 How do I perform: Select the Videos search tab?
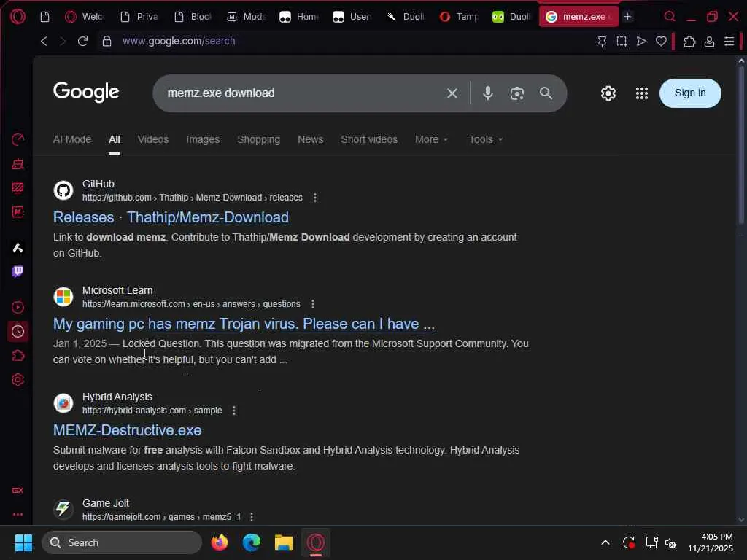click(x=153, y=139)
